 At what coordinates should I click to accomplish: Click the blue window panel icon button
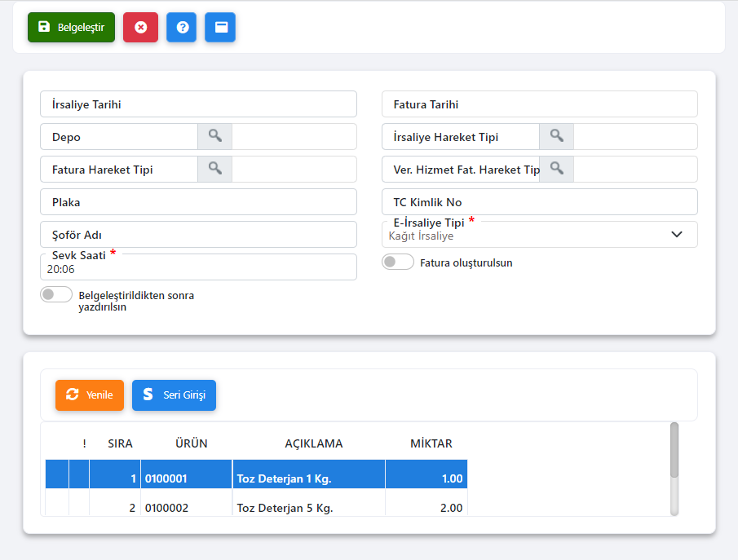220,27
